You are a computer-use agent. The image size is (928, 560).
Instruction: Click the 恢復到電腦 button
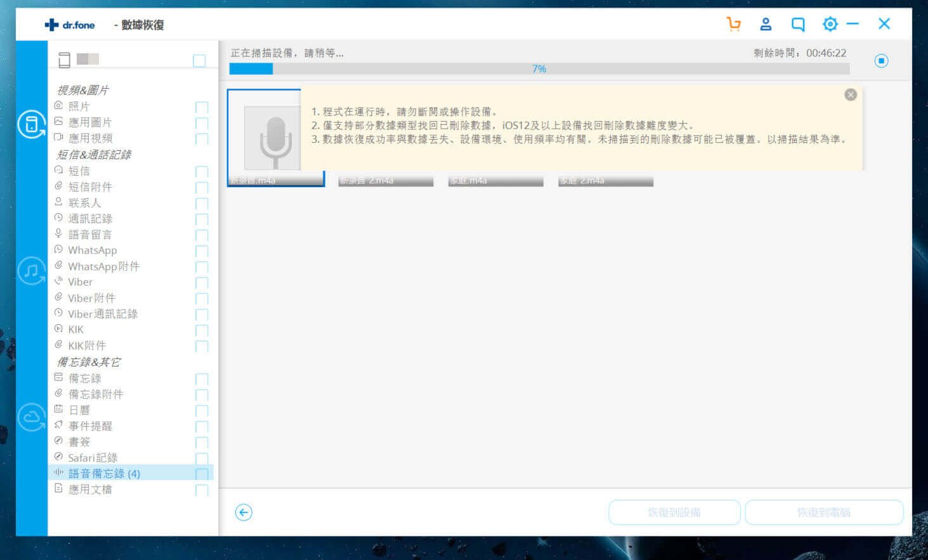coord(823,512)
